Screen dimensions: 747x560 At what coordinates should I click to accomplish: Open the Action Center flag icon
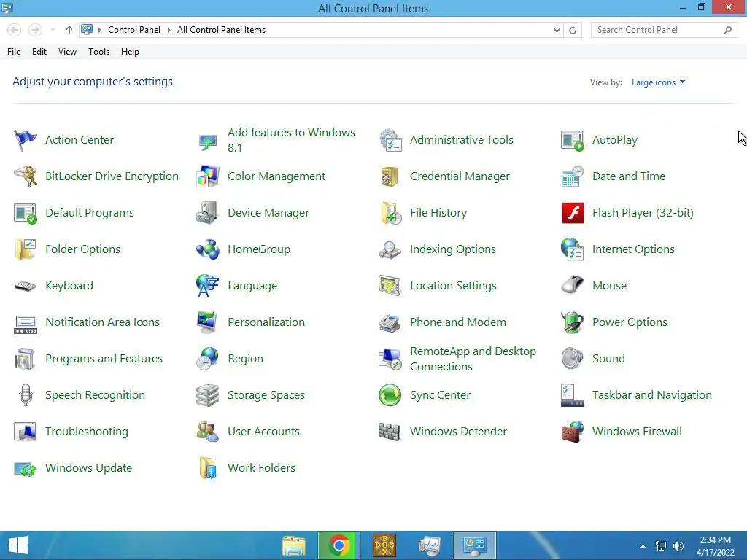click(x=26, y=140)
